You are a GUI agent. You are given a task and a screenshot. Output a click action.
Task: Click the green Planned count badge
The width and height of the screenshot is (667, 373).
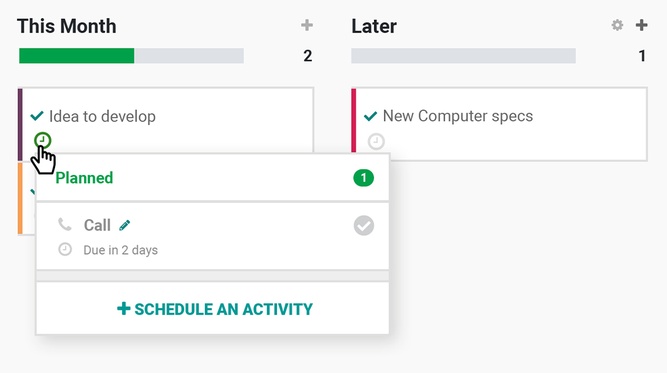coord(363,178)
